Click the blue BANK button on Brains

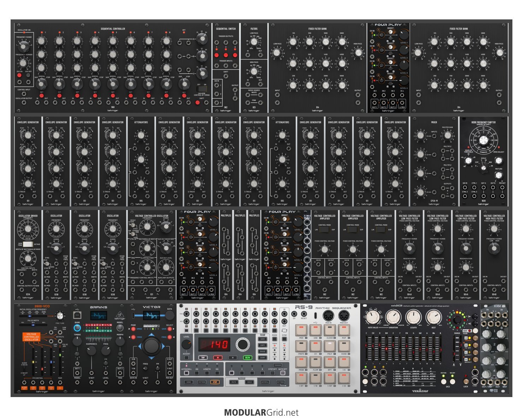click(77, 328)
